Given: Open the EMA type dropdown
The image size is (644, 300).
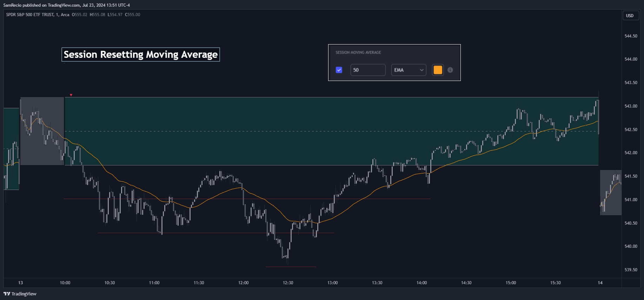Looking at the screenshot, I should (409, 70).
